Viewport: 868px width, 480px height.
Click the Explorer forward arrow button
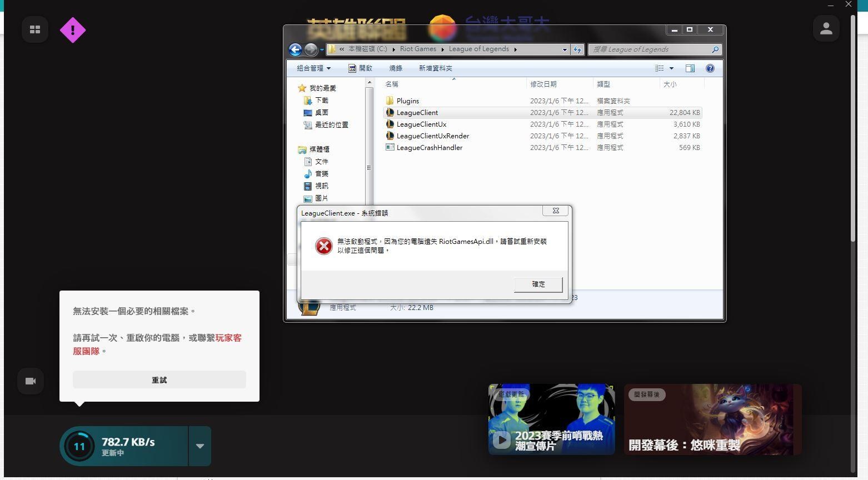coord(311,49)
